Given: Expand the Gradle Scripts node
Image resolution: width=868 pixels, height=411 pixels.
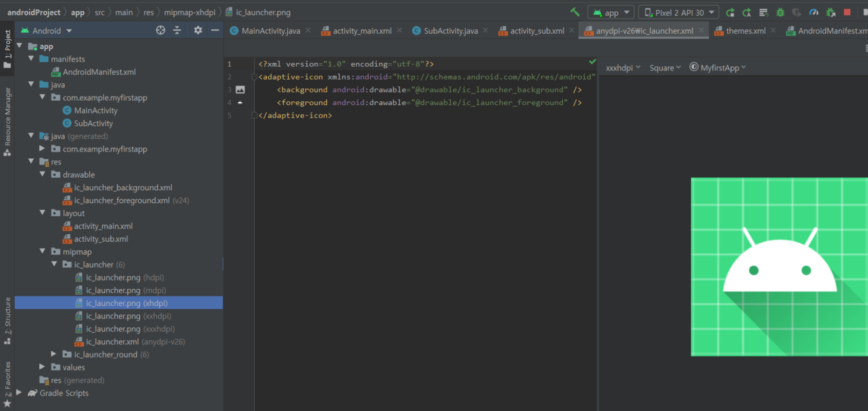Looking at the screenshot, I should coord(20,393).
